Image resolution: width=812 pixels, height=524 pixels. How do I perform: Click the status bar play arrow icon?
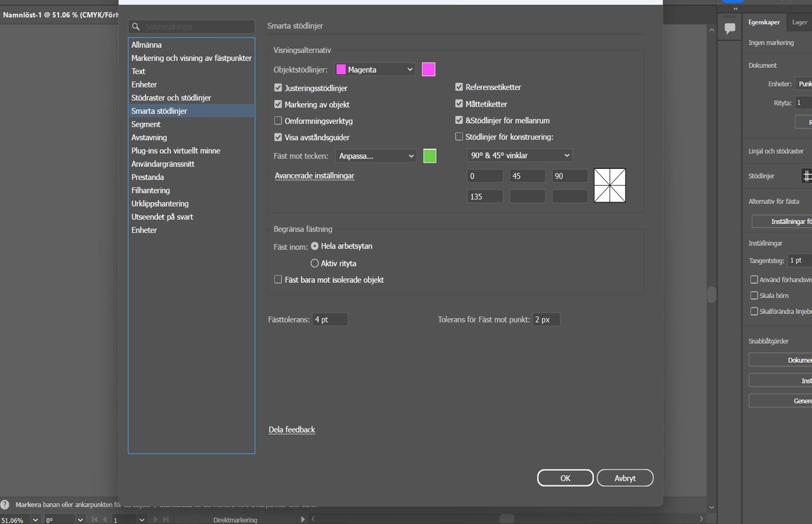302,519
